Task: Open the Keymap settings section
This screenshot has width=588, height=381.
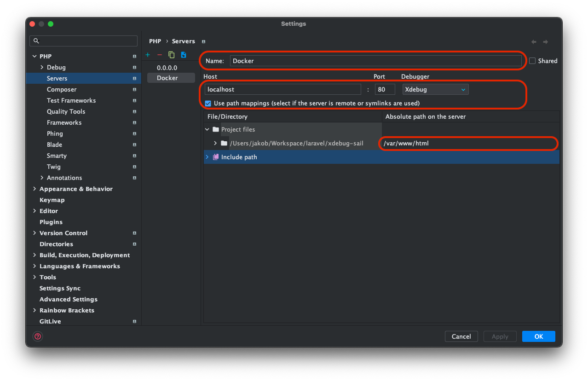Action: coord(52,200)
